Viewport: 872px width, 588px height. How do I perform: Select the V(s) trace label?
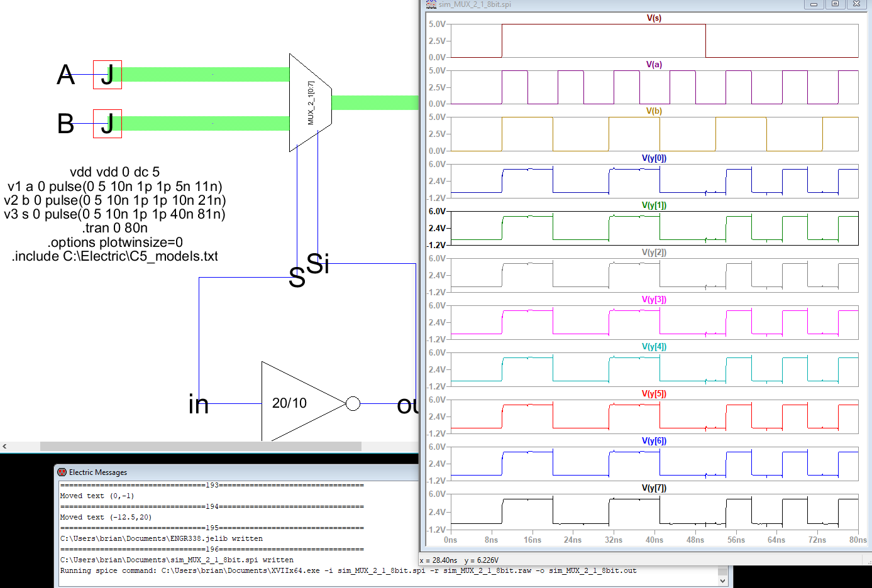[654, 18]
